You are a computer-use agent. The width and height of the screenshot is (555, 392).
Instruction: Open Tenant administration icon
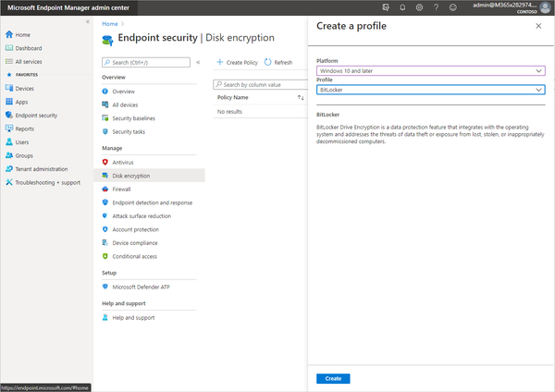click(x=9, y=169)
